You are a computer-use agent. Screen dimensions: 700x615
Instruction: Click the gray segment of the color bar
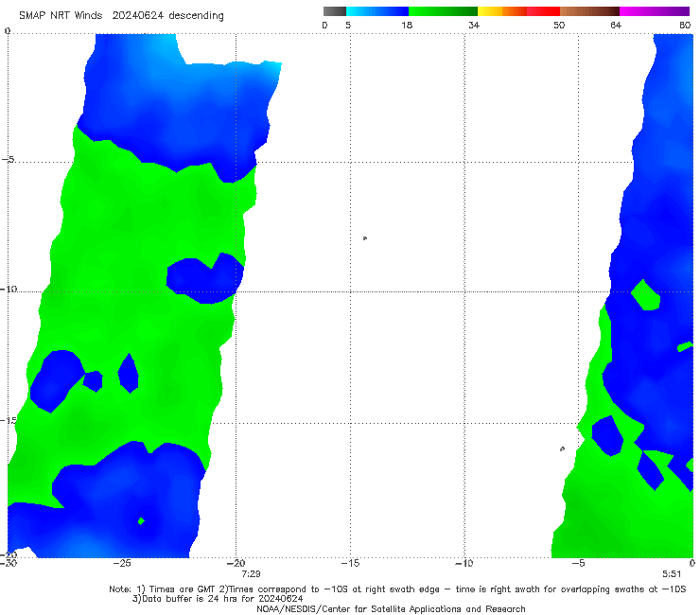[334, 11]
